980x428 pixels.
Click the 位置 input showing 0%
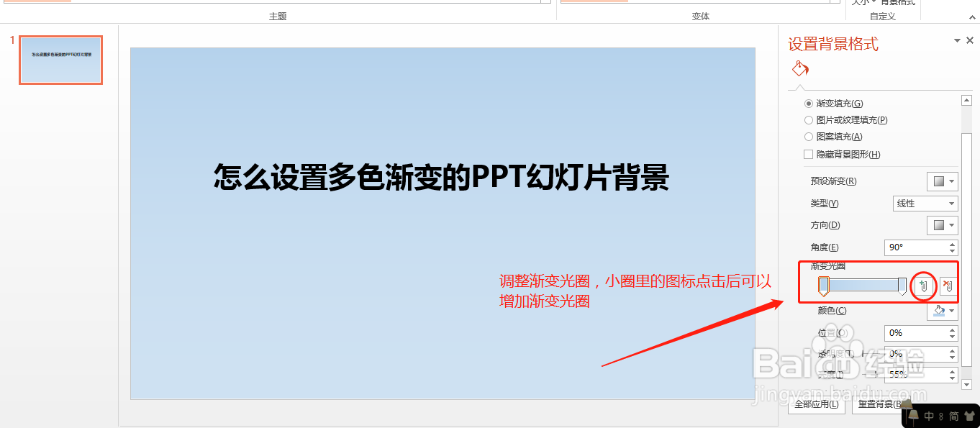916,333
